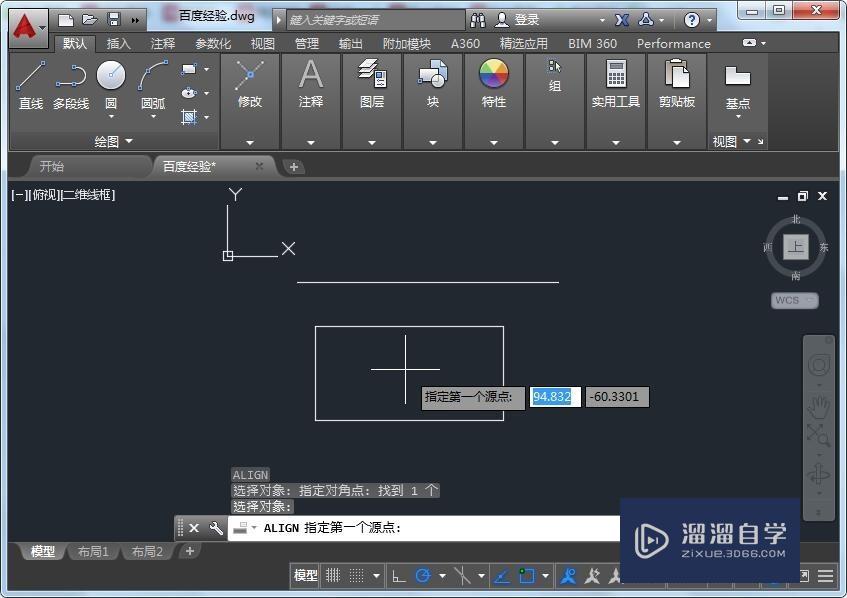This screenshot has height=598, width=847.
Task: Open the 开始 start file tab
Action: (52, 166)
